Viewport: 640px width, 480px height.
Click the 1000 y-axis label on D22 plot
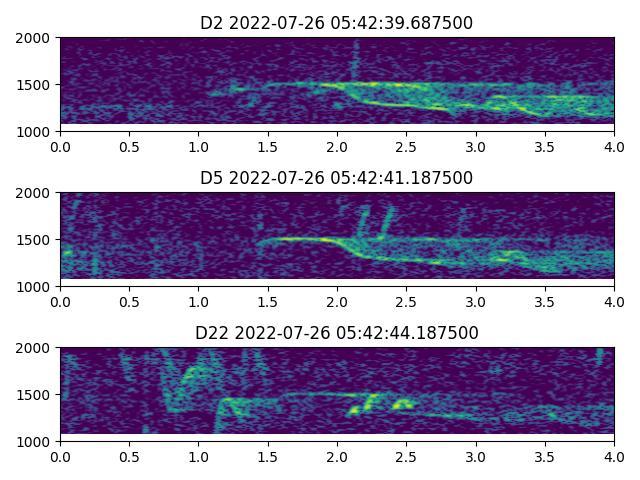point(35,442)
